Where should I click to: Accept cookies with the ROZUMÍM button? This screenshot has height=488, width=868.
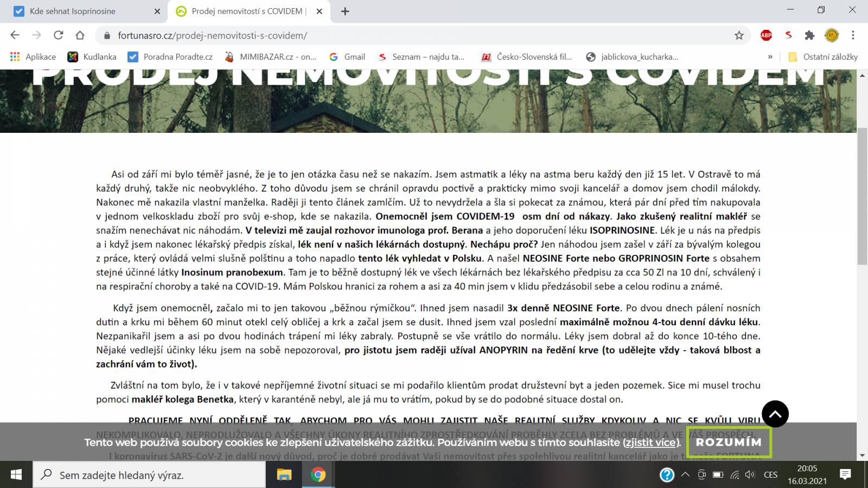[729, 442]
